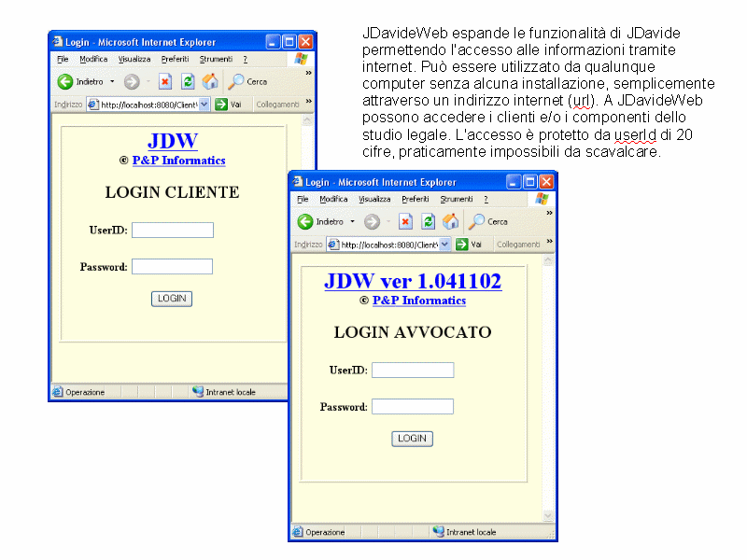Open File menu in Login Cliente window

[63, 59]
